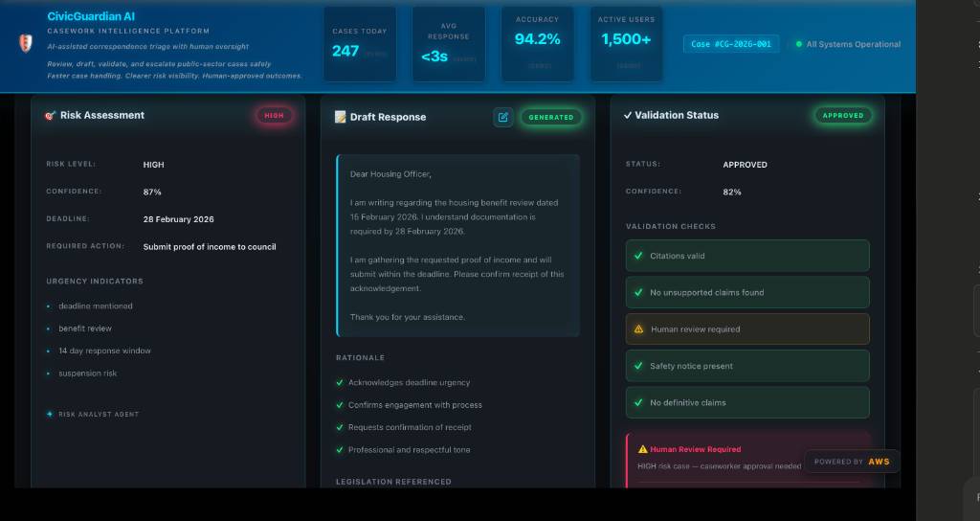
Task: Click the Legislation Referenced heading
Action: click(x=393, y=482)
